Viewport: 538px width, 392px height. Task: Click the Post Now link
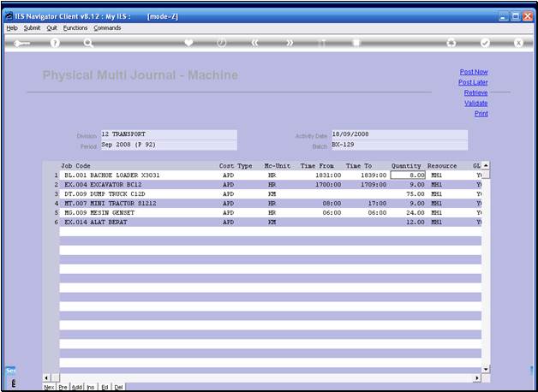click(x=474, y=72)
